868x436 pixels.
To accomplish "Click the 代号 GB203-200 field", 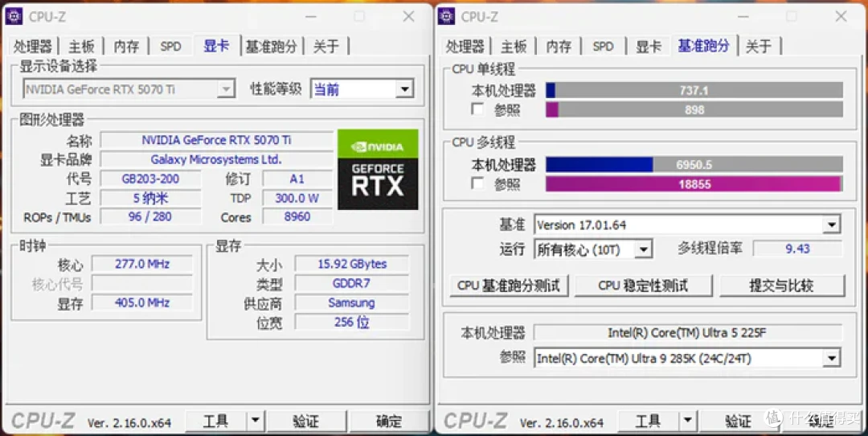I will [x=150, y=179].
